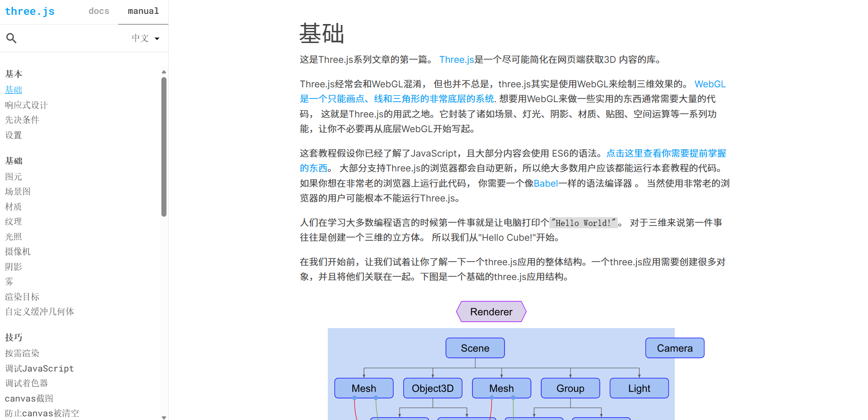
Task: Open 摄像机 in the sidebar
Action: [18, 251]
